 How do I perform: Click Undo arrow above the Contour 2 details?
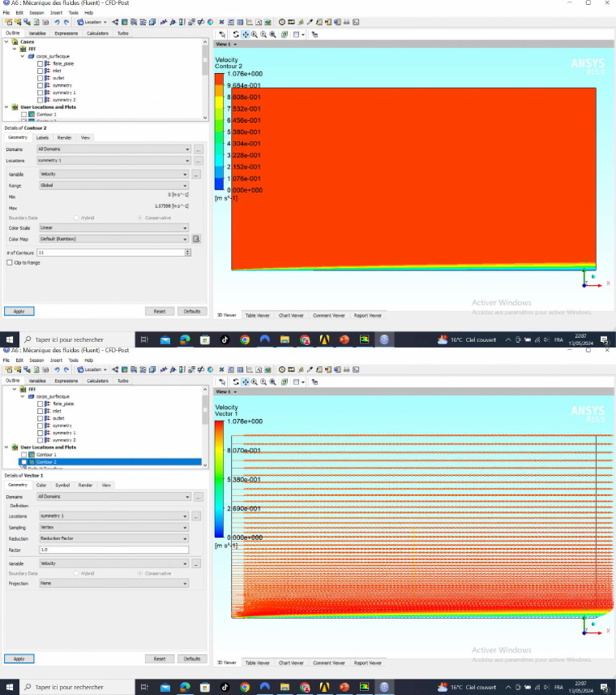57,22
